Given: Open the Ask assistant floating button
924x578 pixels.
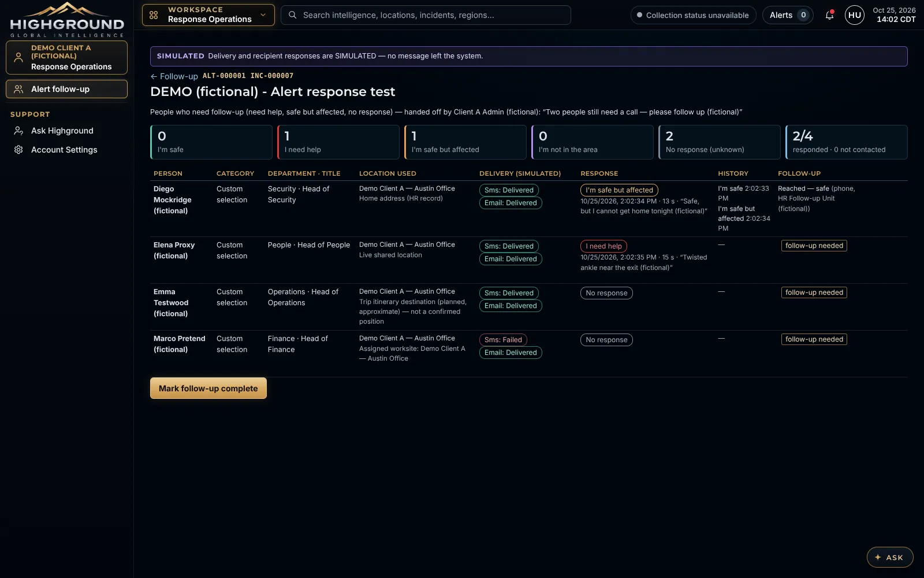Looking at the screenshot, I should pyautogui.click(x=890, y=557).
